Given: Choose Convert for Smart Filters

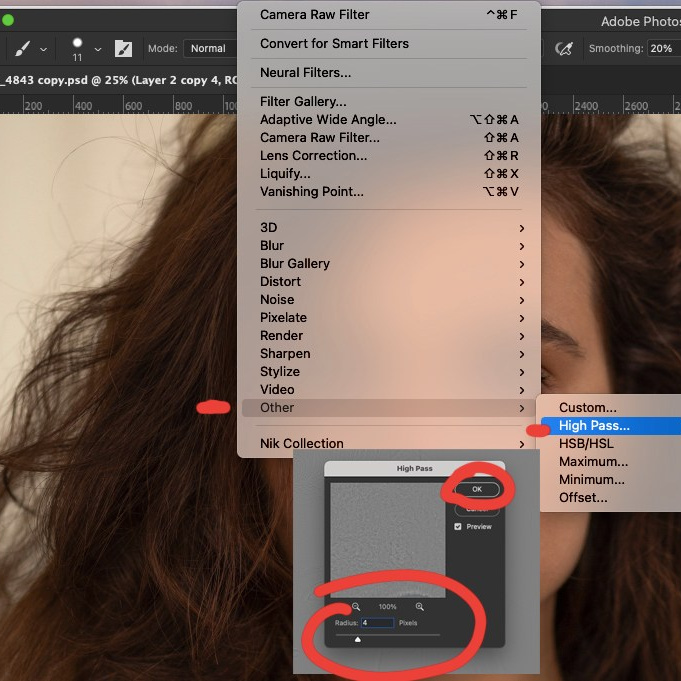Looking at the screenshot, I should point(389,43).
